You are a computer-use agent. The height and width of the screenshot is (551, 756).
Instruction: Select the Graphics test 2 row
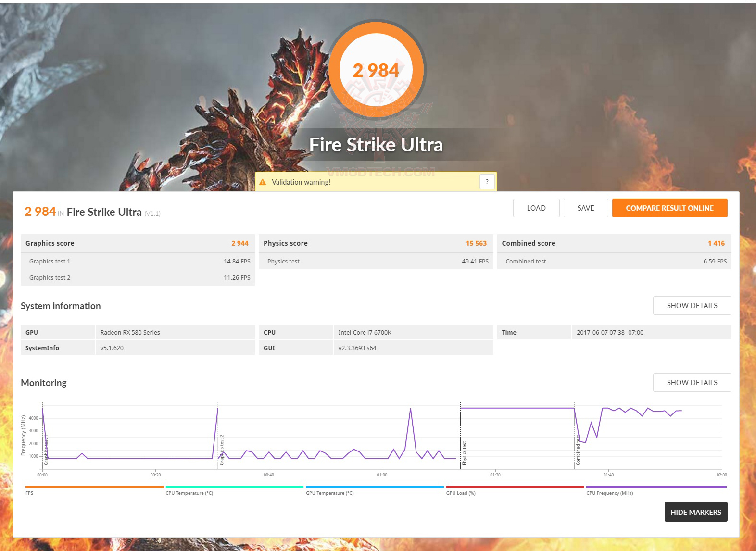[x=138, y=277]
